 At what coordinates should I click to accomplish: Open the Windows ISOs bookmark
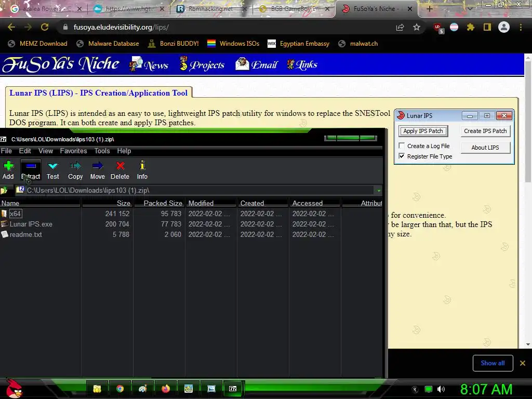pos(233,44)
